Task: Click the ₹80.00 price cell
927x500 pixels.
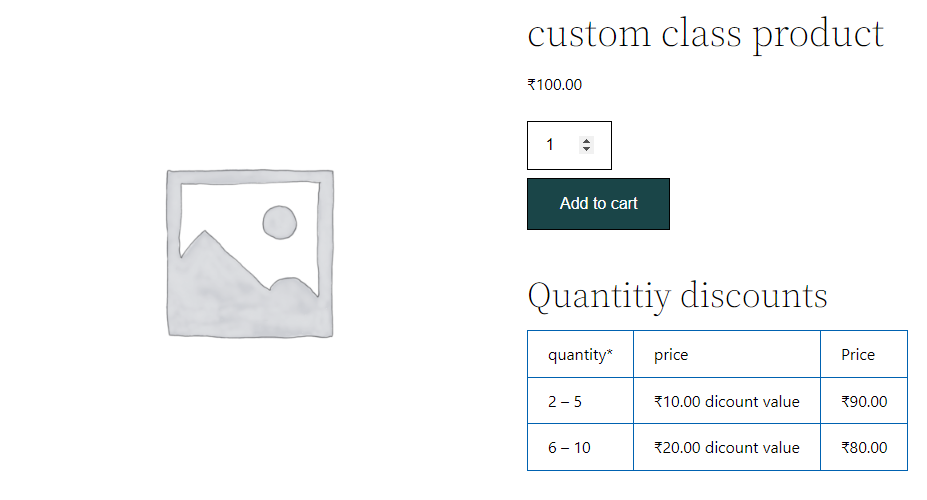Action: click(864, 447)
